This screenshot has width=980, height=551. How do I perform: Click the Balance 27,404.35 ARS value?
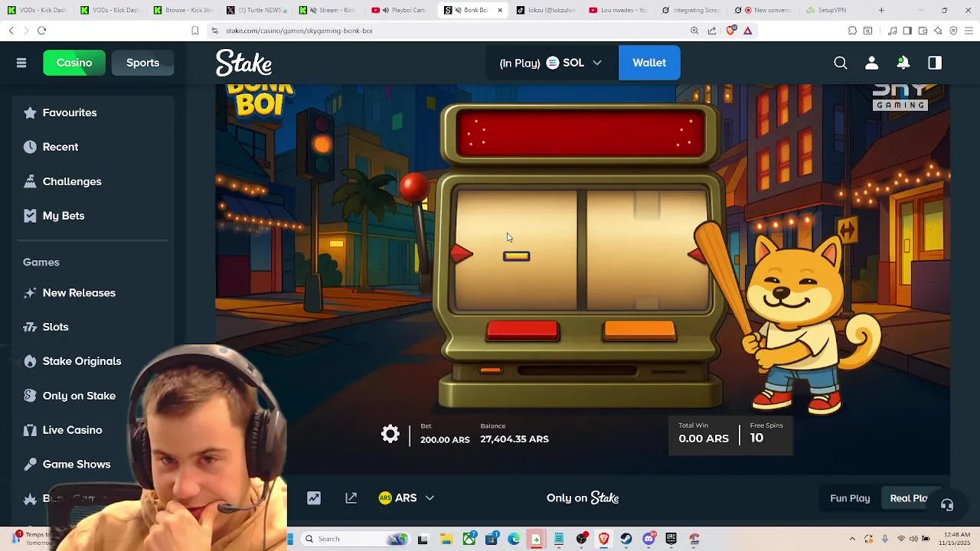pyautogui.click(x=514, y=439)
